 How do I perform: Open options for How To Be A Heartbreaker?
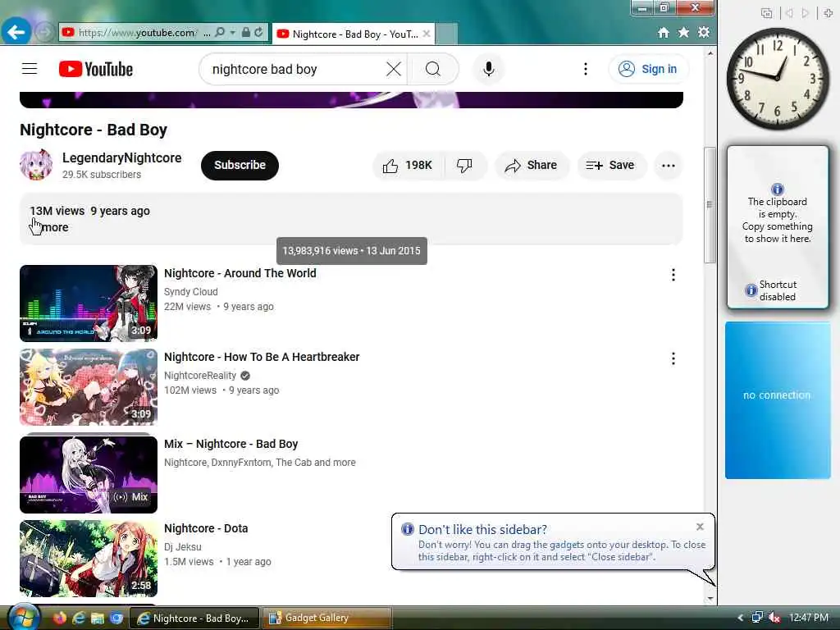coord(673,358)
